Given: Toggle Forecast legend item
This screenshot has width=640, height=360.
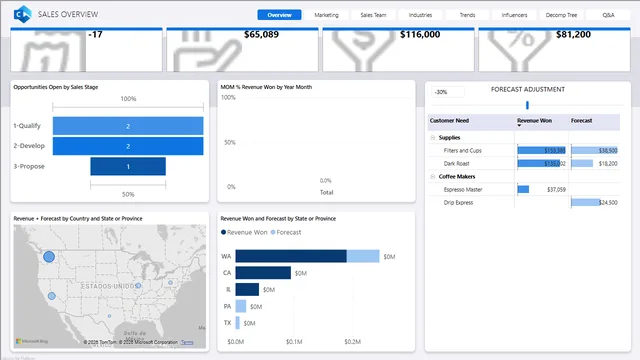Looking at the screenshot, I should coord(286,232).
